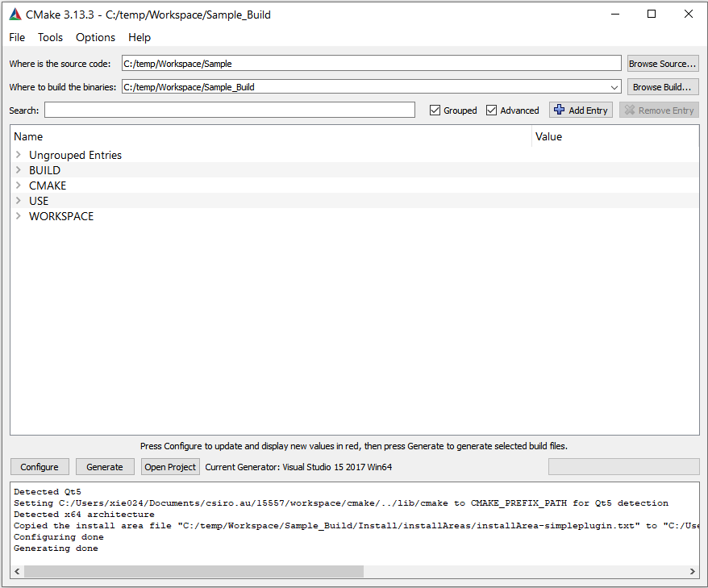Click the 'Detected x64 architecture' log line
The height and width of the screenshot is (588, 708).
click(84, 515)
